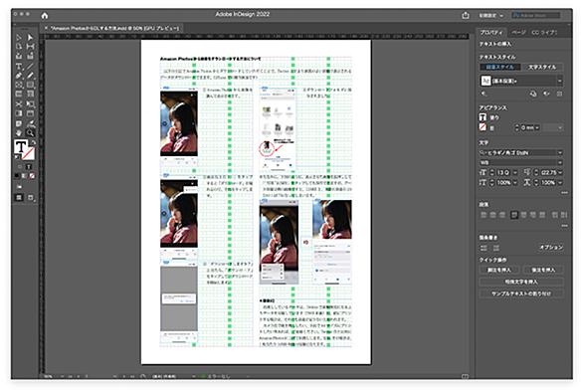
Task: Toggle the Apply None color button in toolbox
Action: (33, 176)
